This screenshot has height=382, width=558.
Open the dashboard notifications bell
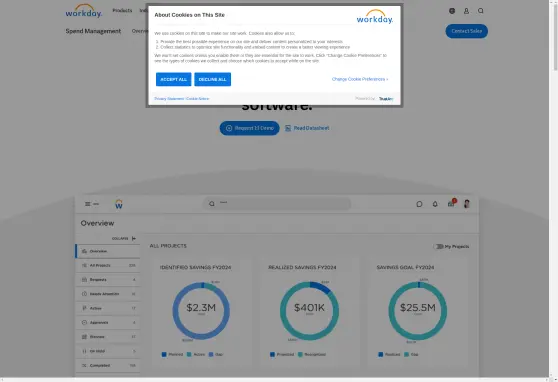click(435, 204)
